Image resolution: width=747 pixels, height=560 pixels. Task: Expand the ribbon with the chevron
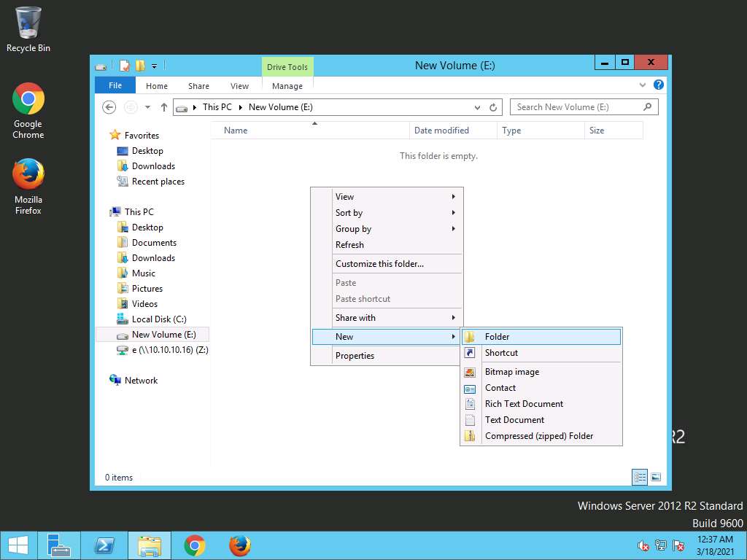coord(642,85)
